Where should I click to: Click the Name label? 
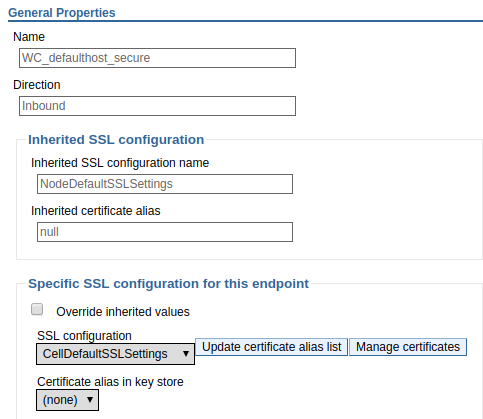tap(29, 37)
